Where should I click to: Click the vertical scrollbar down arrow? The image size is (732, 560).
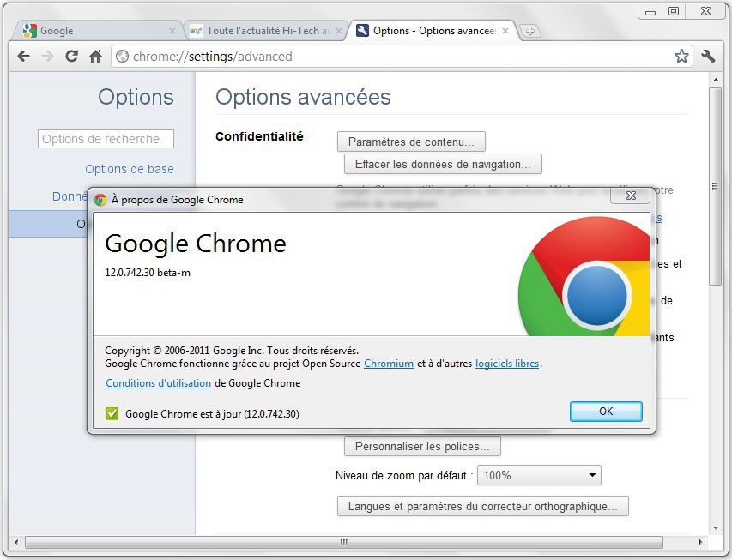[x=715, y=528]
